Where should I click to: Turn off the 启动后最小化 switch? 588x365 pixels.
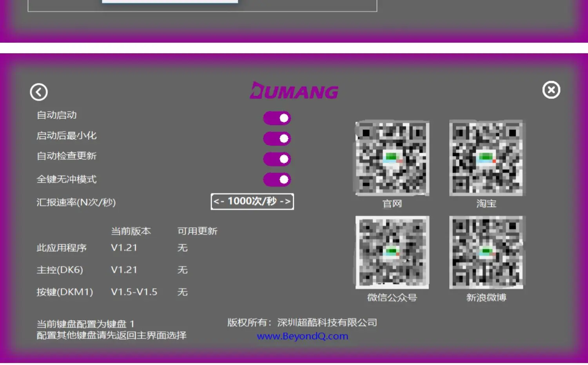click(x=277, y=138)
